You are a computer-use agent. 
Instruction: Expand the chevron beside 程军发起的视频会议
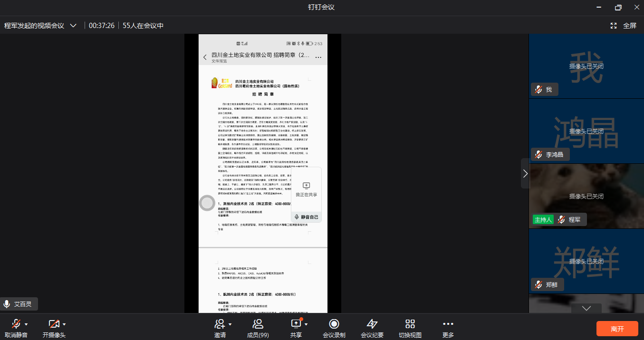pyautogui.click(x=73, y=26)
